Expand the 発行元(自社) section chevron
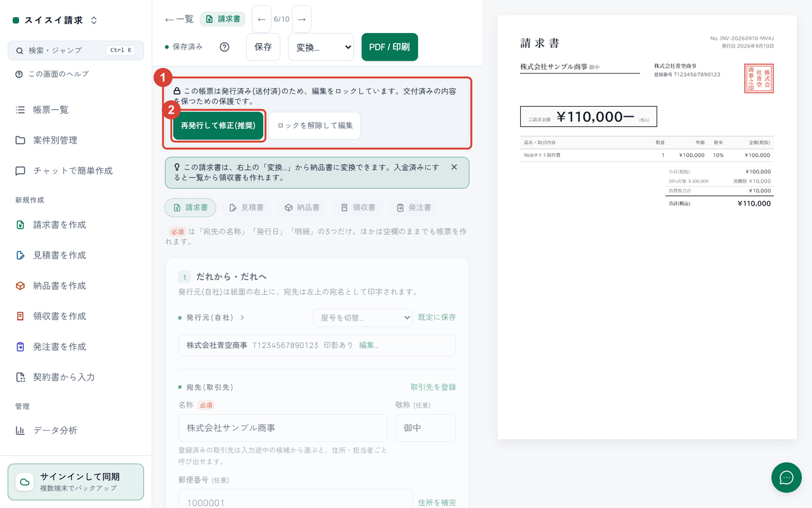This screenshot has height=508, width=812. point(242,317)
